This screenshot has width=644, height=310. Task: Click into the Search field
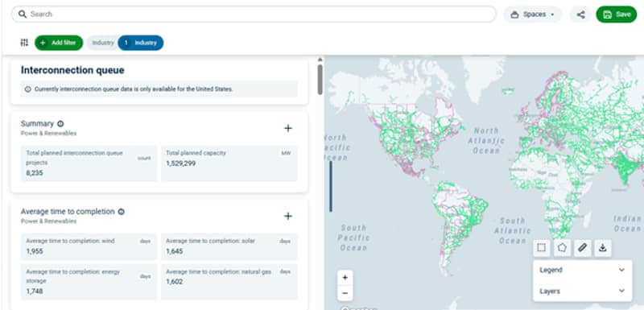[254, 14]
